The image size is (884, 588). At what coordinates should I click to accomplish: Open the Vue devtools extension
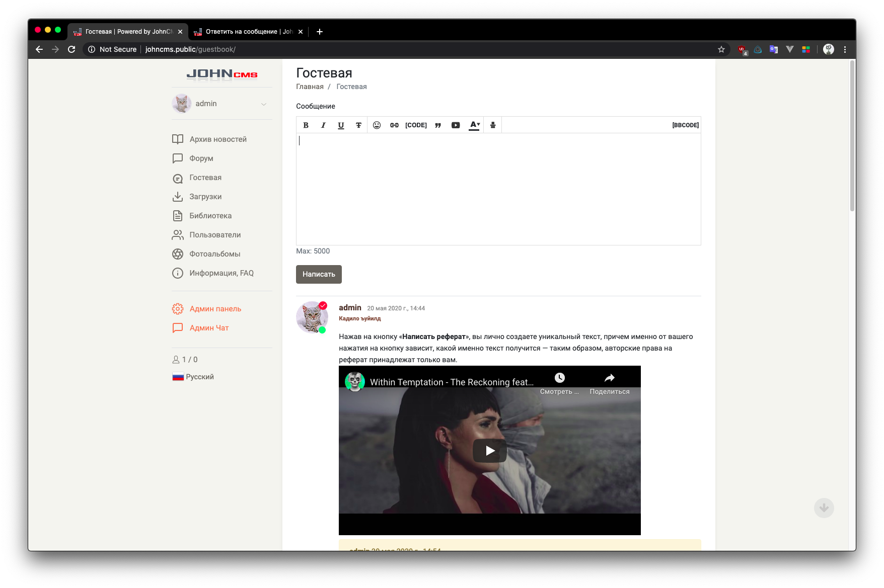tap(790, 49)
